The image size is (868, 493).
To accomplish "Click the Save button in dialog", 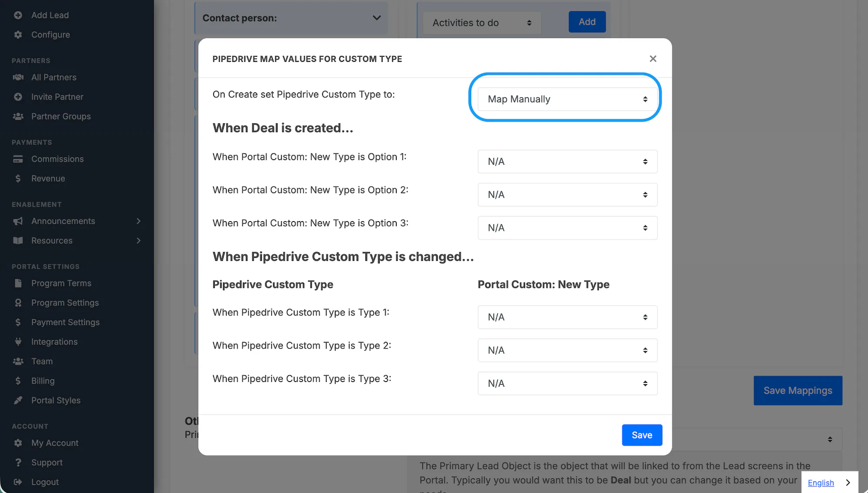I will [642, 435].
